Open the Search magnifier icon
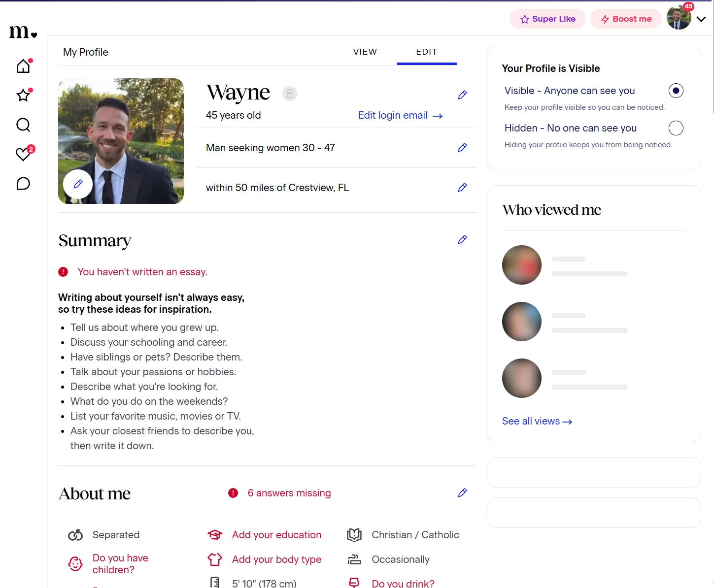The image size is (714, 588). 23,125
